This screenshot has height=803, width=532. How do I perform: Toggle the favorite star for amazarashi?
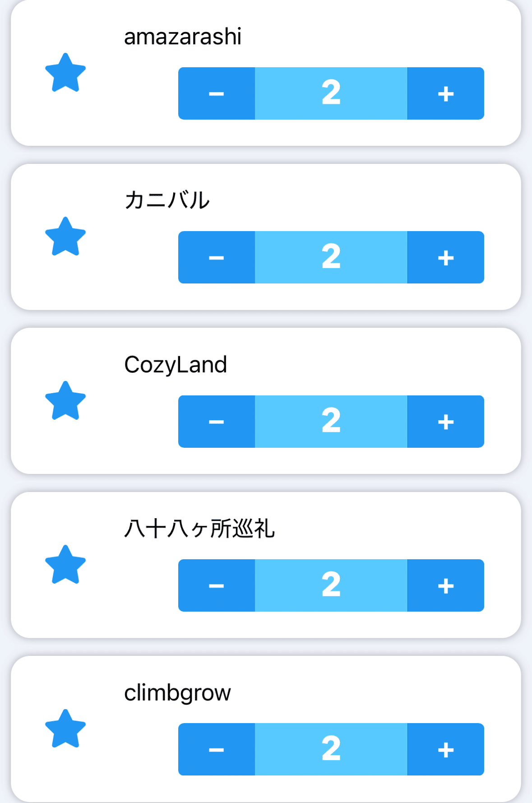click(65, 73)
